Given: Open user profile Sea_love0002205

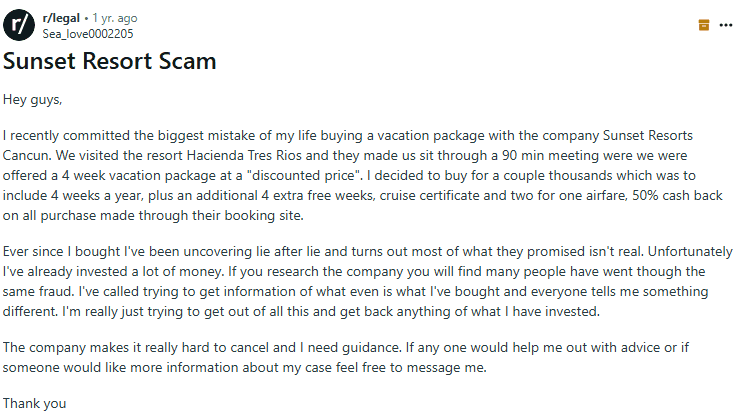Looking at the screenshot, I should point(89,33).
